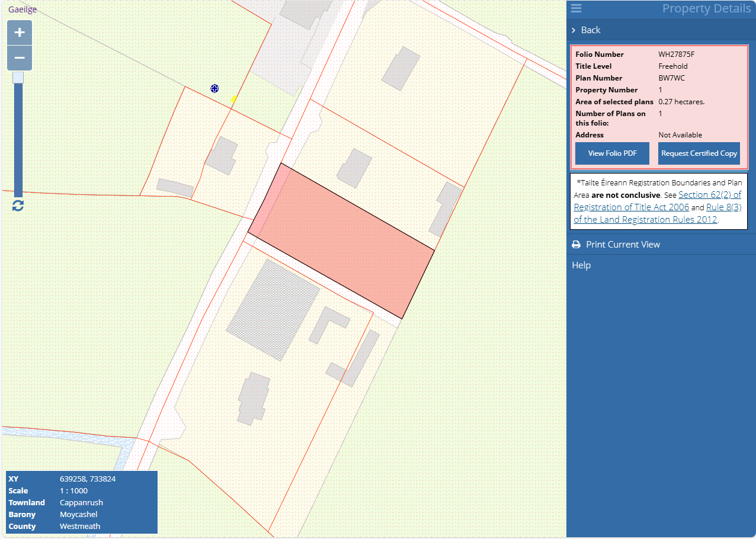Select the blue crosshair marker on map
The width and height of the screenshot is (756, 539).
pyautogui.click(x=214, y=88)
